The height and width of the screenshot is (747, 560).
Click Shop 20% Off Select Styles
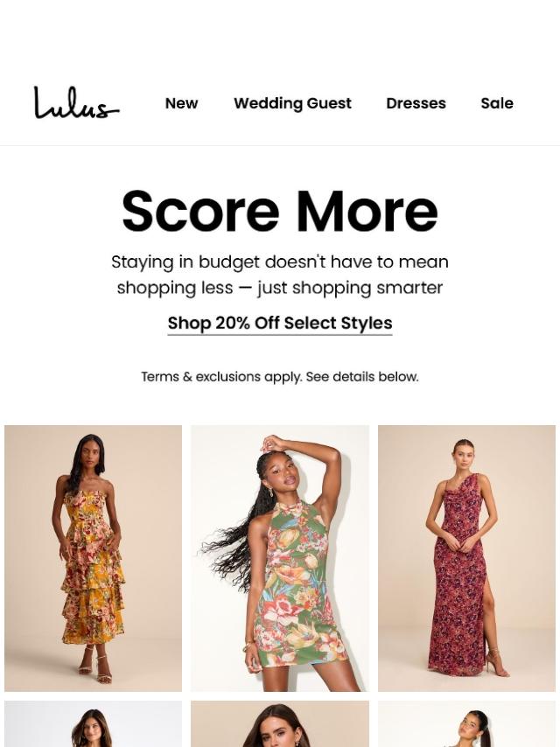[x=280, y=324]
